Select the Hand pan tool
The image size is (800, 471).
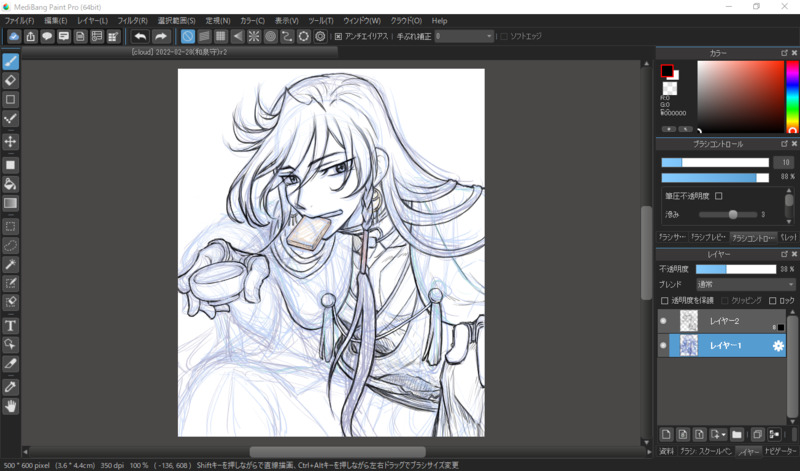10,406
